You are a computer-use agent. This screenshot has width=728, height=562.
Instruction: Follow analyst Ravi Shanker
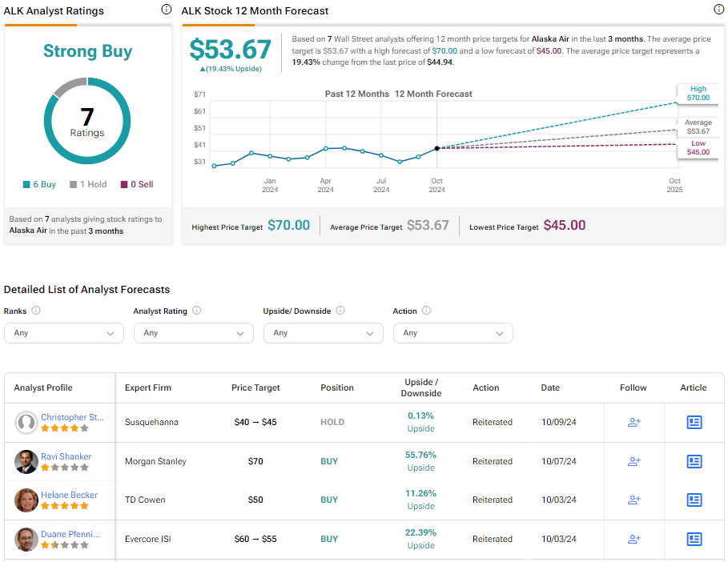point(633,461)
